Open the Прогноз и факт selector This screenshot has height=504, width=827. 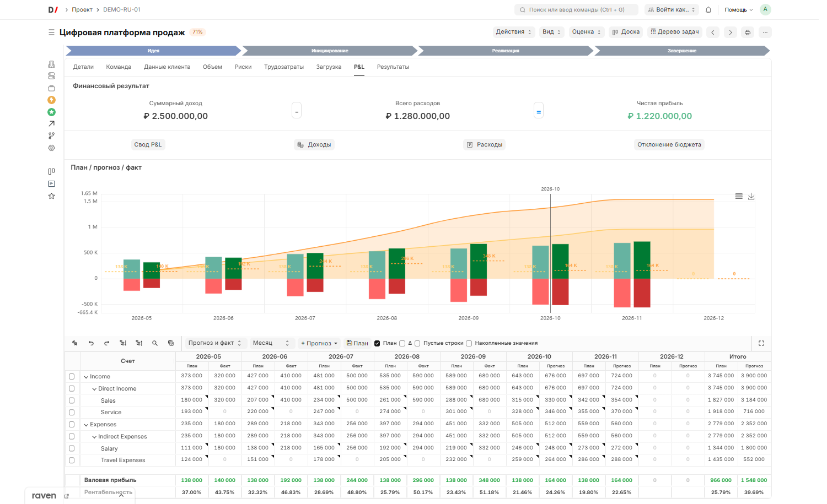(x=215, y=343)
